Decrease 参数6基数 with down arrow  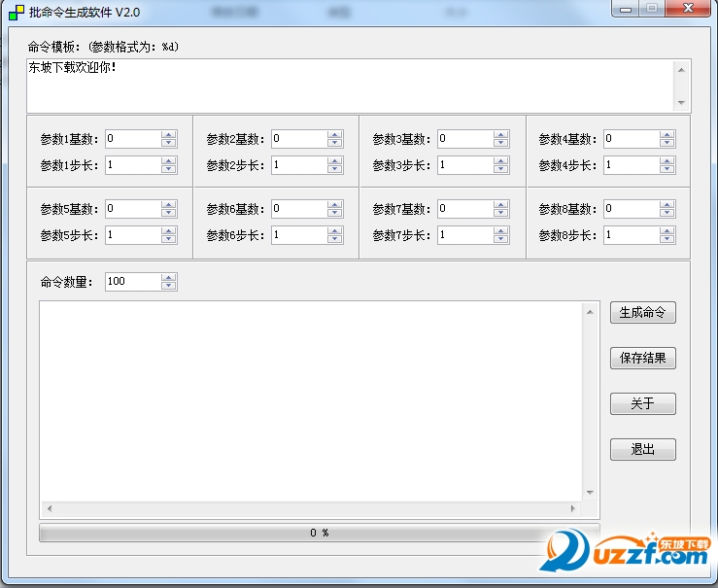point(335,213)
